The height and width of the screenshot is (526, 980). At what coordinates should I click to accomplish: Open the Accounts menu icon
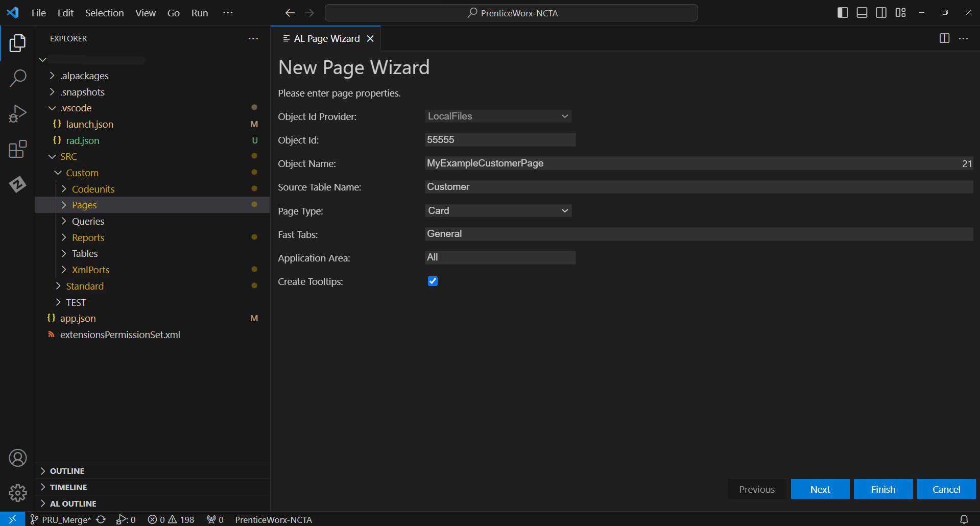(x=17, y=458)
